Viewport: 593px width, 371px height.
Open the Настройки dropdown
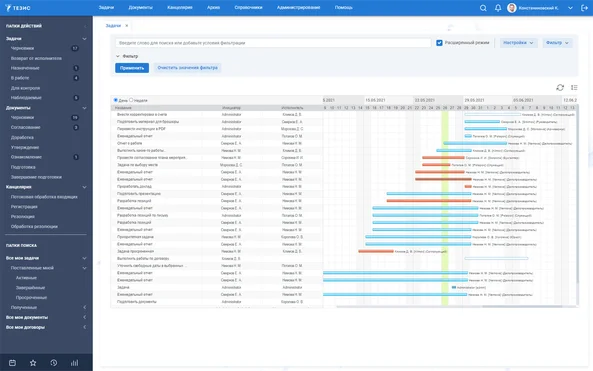518,43
